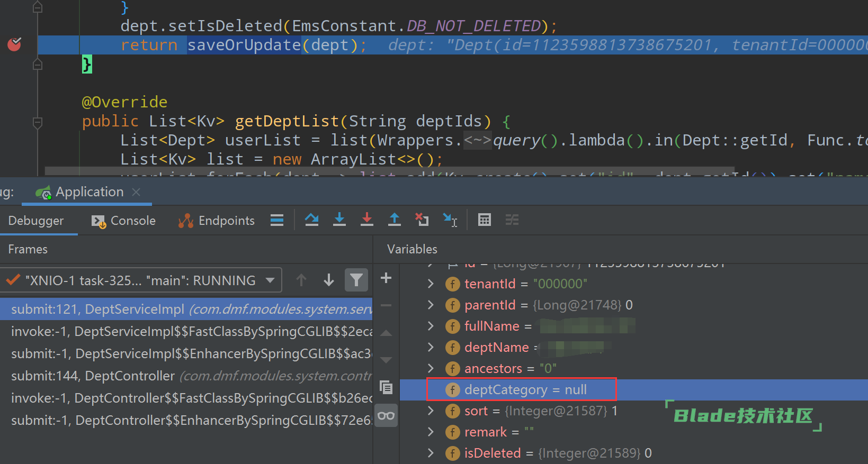Move watch down with triangle icon
Image resolution: width=868 pixels, height=464 pixels.
(386, 360)
